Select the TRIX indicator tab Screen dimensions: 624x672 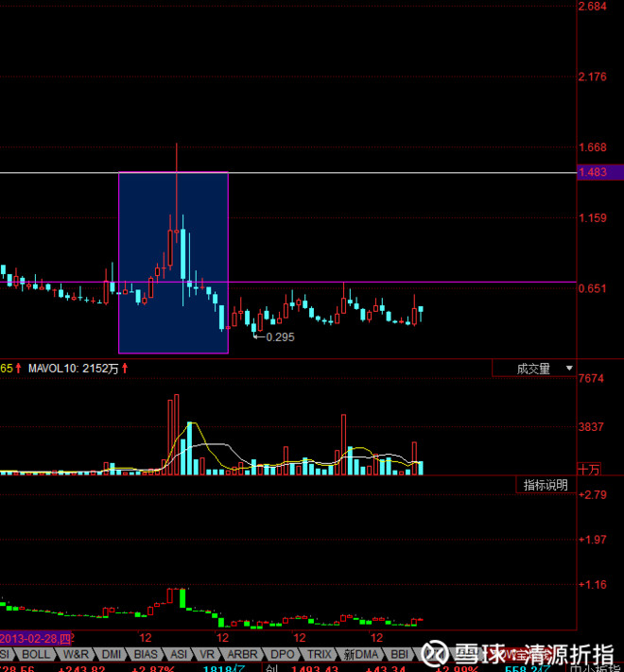[320, 654]
